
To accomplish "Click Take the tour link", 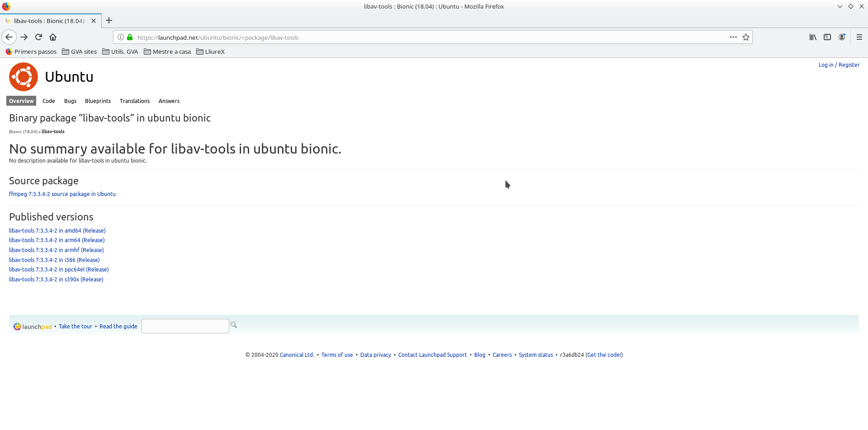I will (x=75, y=326).
